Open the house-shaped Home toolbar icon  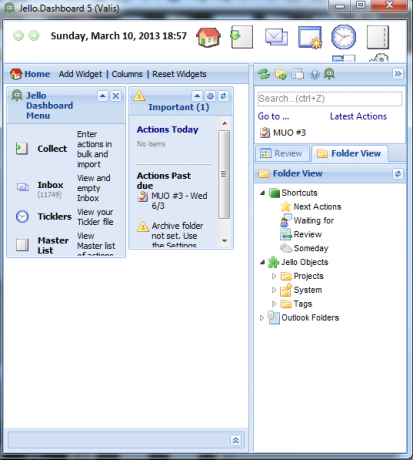point(208,37)
